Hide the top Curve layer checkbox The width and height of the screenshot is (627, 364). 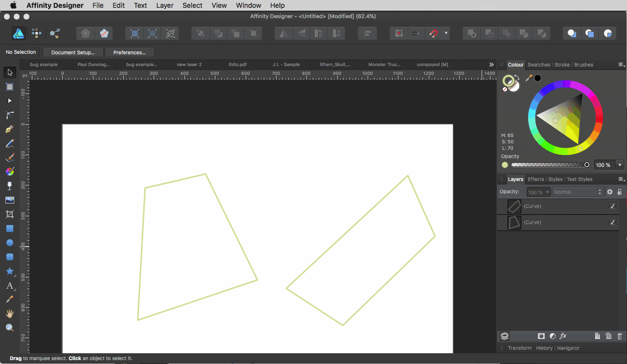612,206
